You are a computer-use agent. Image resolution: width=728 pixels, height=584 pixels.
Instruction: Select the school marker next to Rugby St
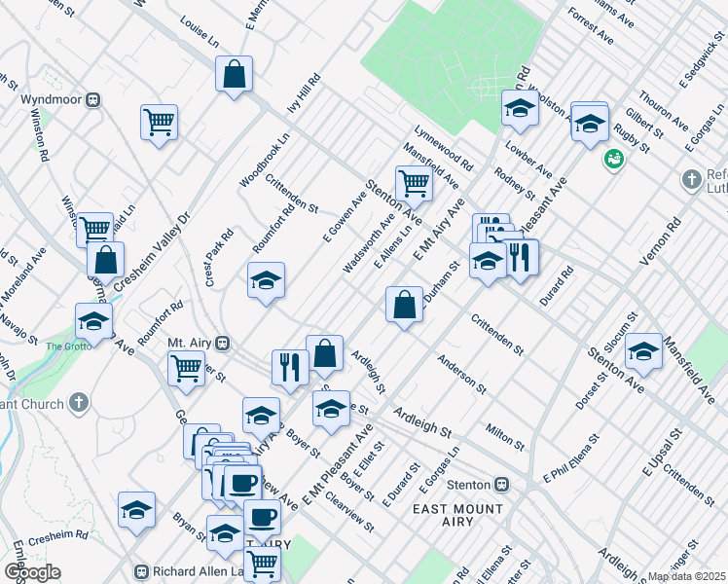tap(590, 124)
